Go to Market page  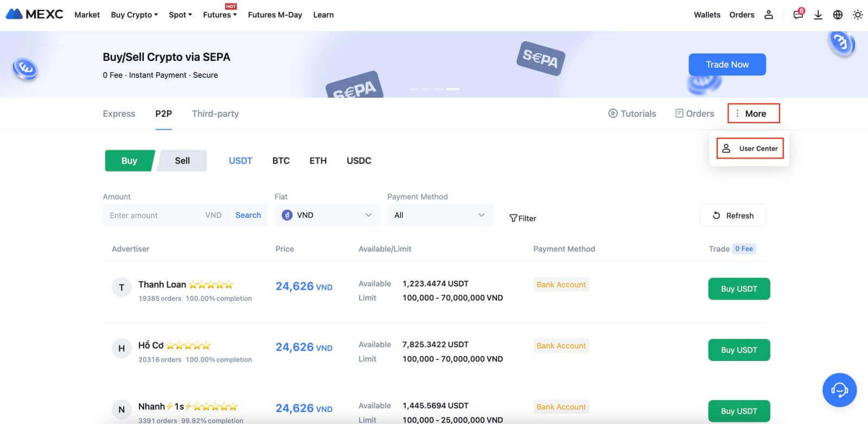(87, 15)
